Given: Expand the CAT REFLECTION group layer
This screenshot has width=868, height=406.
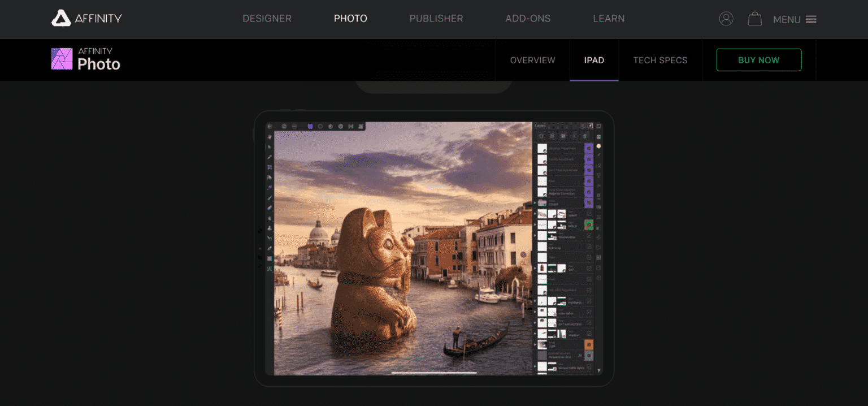Looking at the screenshot, I should point(535,323).
